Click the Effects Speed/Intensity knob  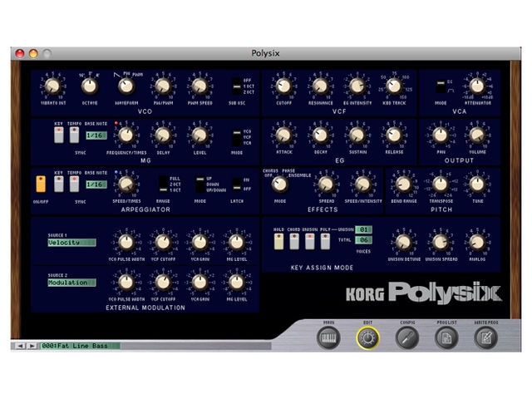(362, 185)
